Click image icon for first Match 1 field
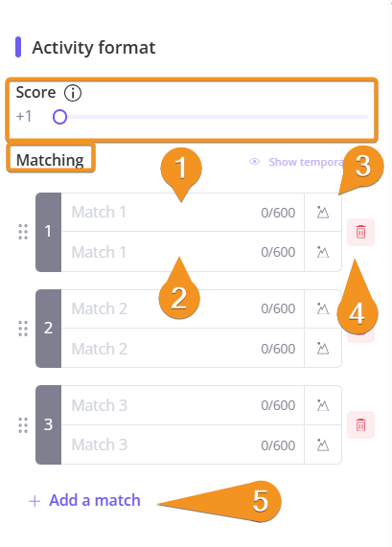The image size is (392, 547). click(x=323, y=212)
